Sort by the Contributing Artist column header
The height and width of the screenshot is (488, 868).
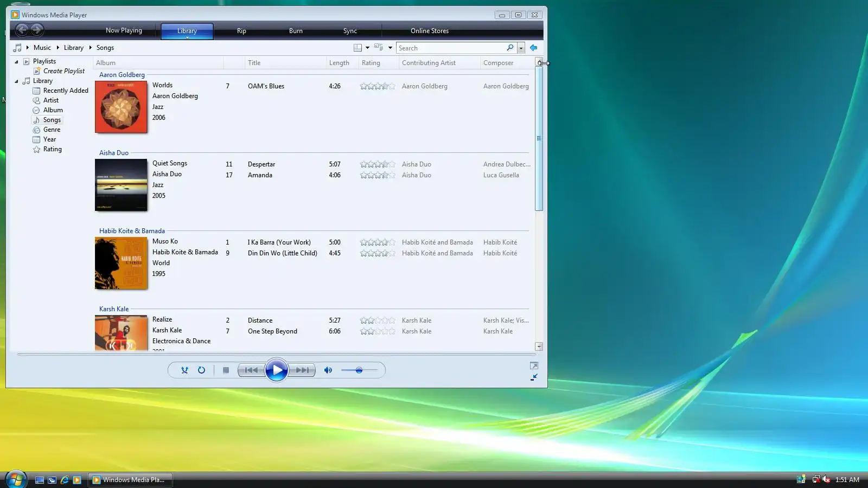point(439,63)
